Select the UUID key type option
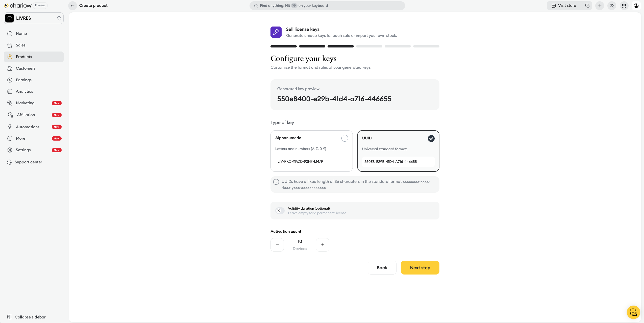 pos(398,151)
